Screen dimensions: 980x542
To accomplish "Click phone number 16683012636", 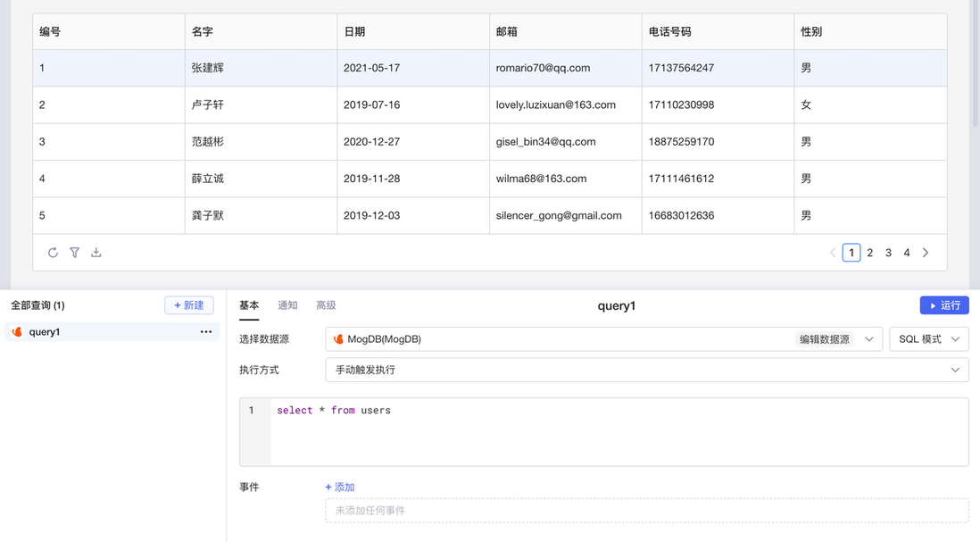I will (x=681, y=216).
